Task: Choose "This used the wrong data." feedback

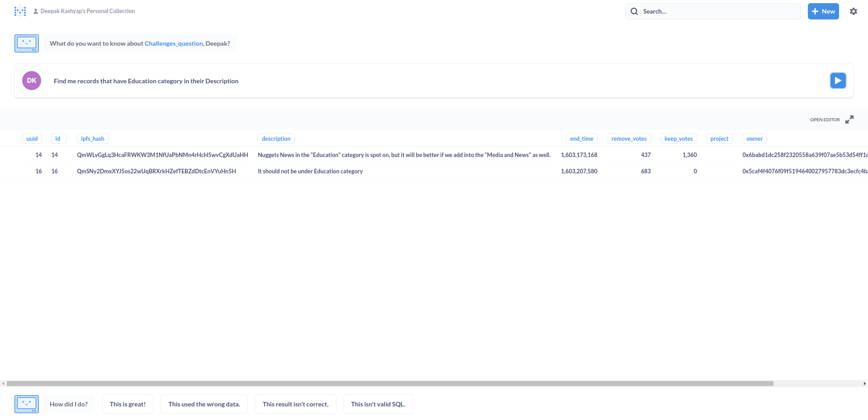Action: point(204,404)
